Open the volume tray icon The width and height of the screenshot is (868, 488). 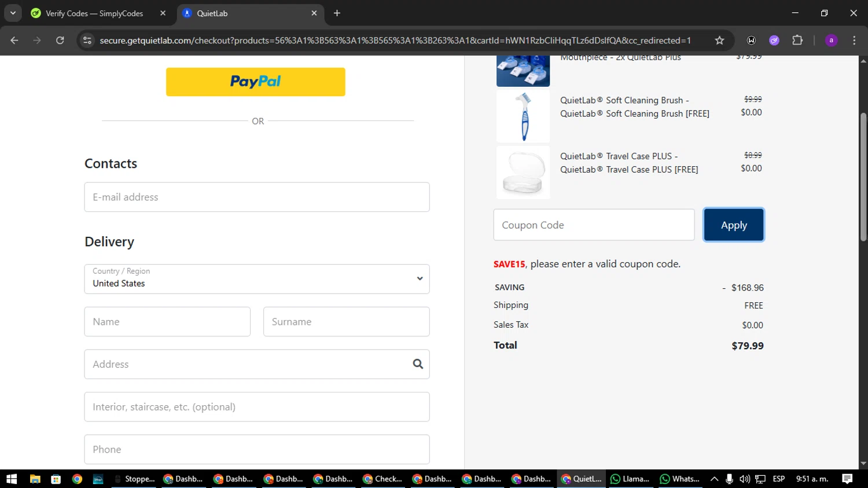click(x=745, y=479)
